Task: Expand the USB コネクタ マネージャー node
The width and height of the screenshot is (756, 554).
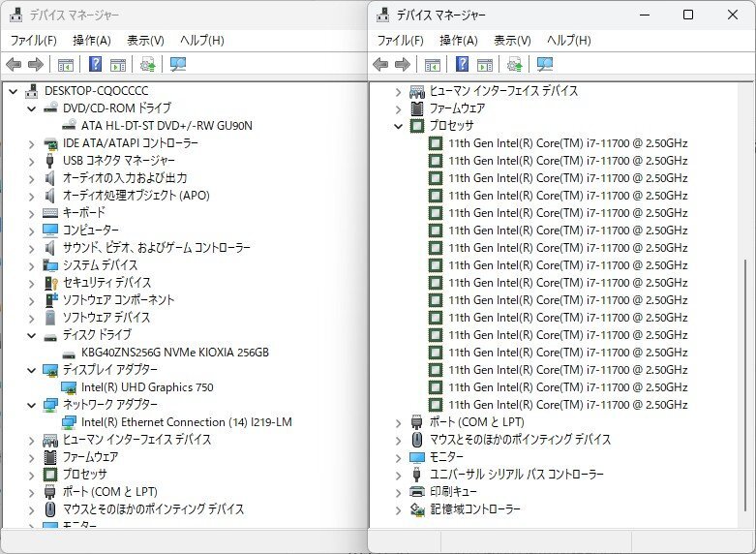Action: pyautogui.click(x=32, y=161)
